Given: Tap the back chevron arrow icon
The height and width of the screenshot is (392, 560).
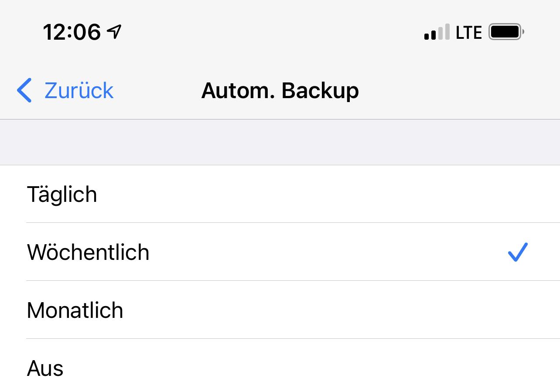Looking at the screenshot, I should 24,90.
